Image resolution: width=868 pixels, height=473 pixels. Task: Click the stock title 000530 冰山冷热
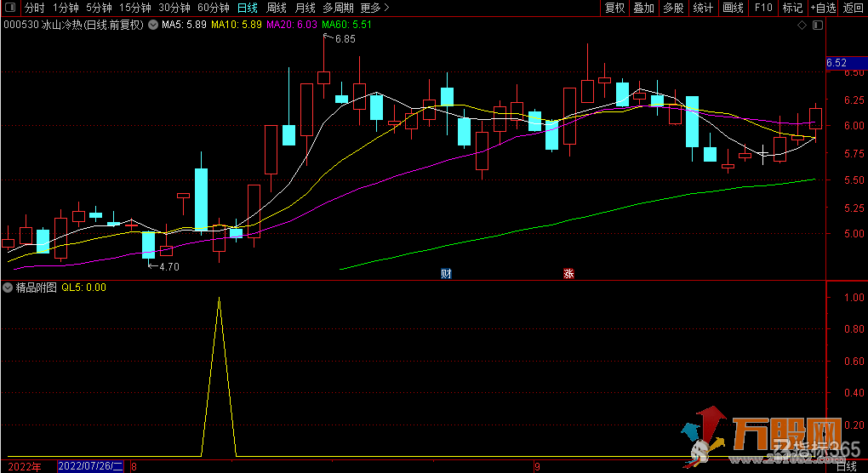[x=74, y=25]
